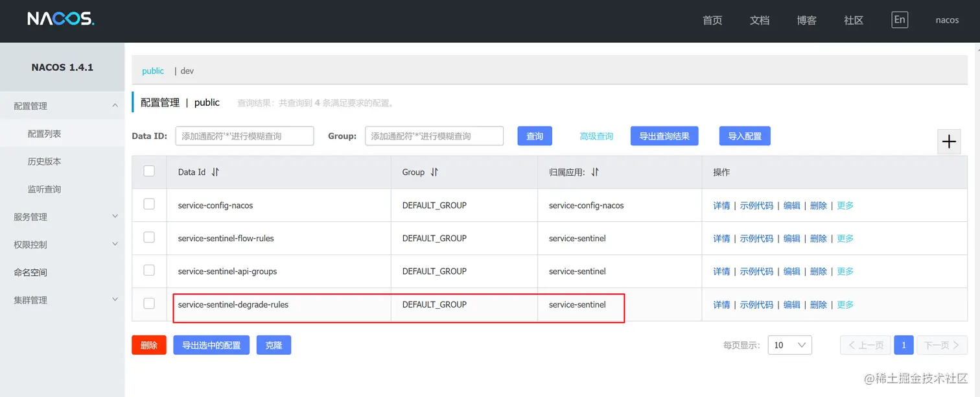Screen dimensions: 980x397
Task: Click 删除 link for service-config-nacos
Action: coord(819,206)
